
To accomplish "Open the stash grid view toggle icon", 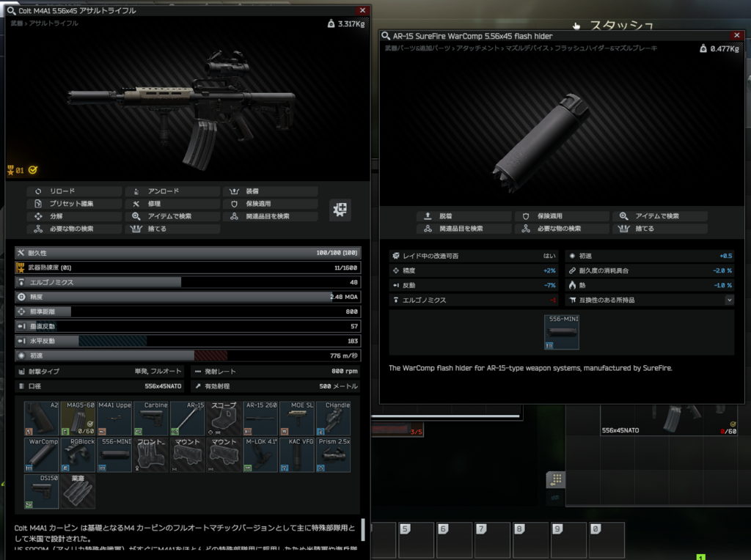I will pyautogui.click(x=555, y=479).
